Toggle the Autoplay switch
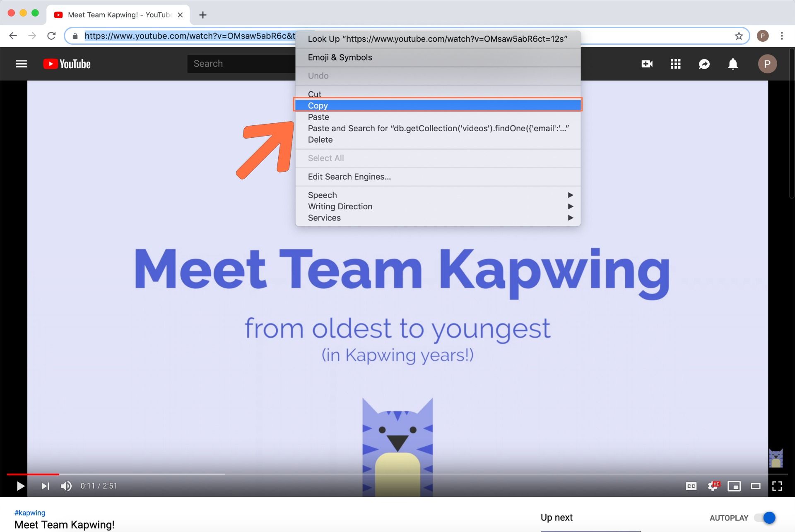795x532 pixels. click(x=765, y=518)
